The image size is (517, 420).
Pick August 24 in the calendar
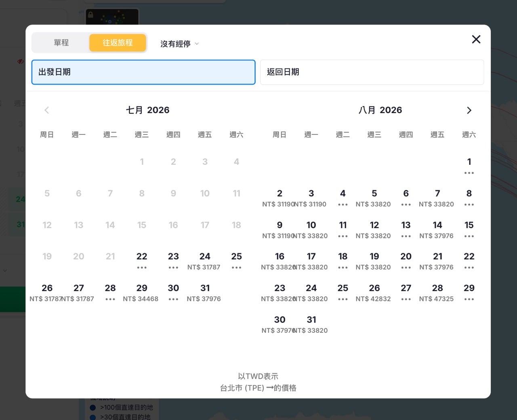click(311, 292)
